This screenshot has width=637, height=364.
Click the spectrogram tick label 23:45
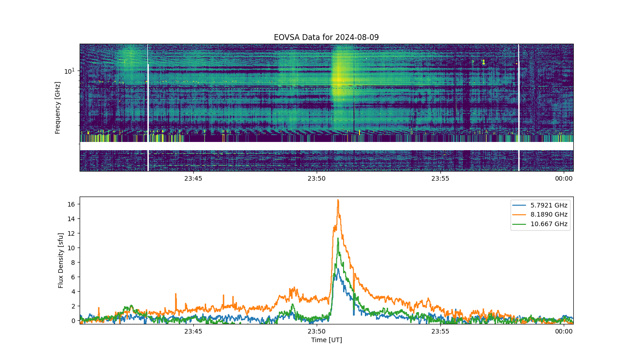(x=193, y=178)
